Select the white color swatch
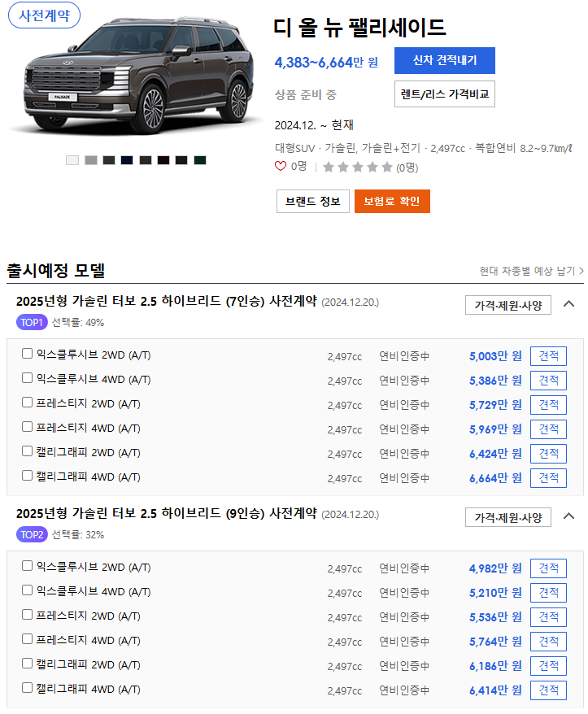588x714 pixels. click(x=72, y=160)
